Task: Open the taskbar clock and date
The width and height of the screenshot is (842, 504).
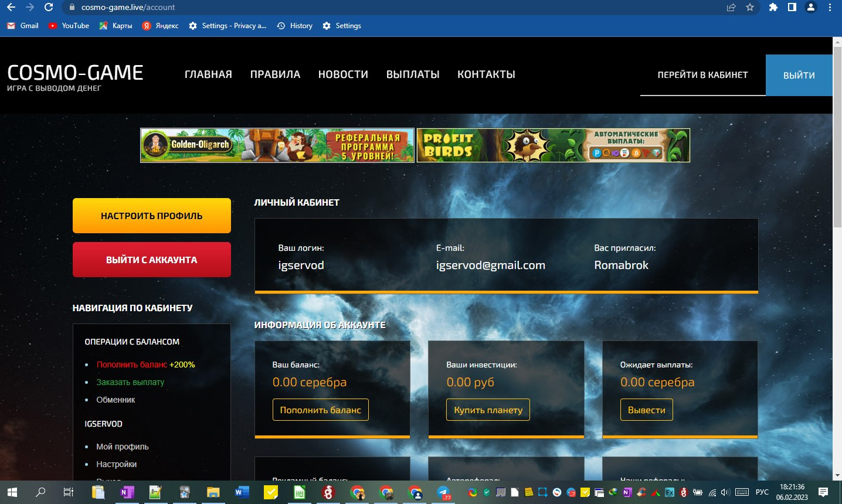Action: [x=792, y=492]
